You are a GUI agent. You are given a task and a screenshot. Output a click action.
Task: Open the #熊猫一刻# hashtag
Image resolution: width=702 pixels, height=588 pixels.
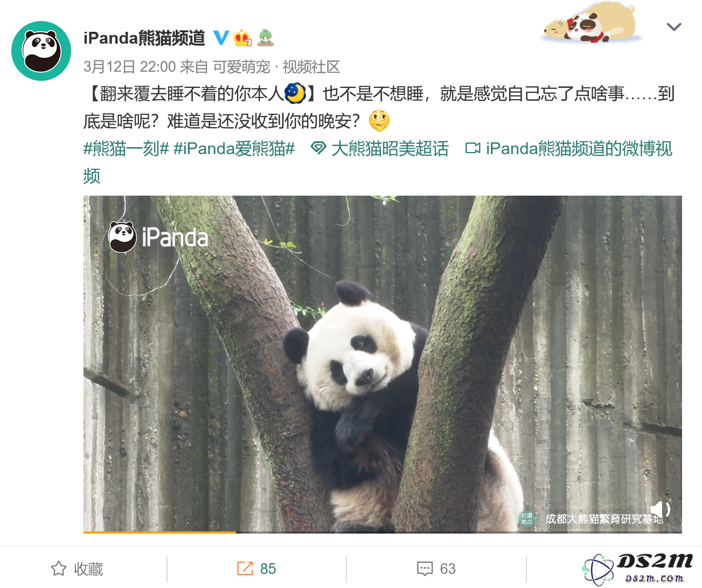tap(126, 148)
